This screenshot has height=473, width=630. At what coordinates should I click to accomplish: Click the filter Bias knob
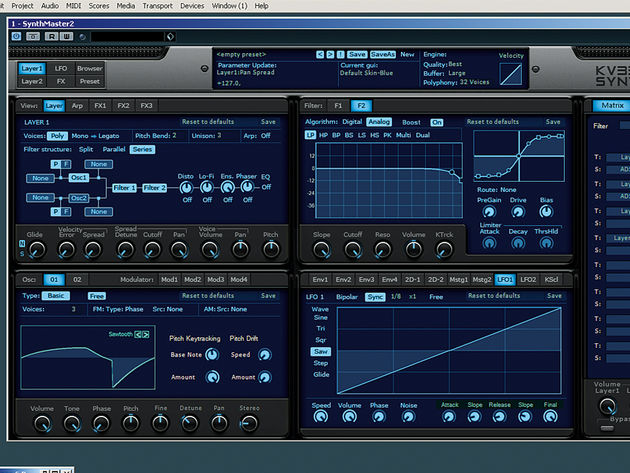(546, 211)
